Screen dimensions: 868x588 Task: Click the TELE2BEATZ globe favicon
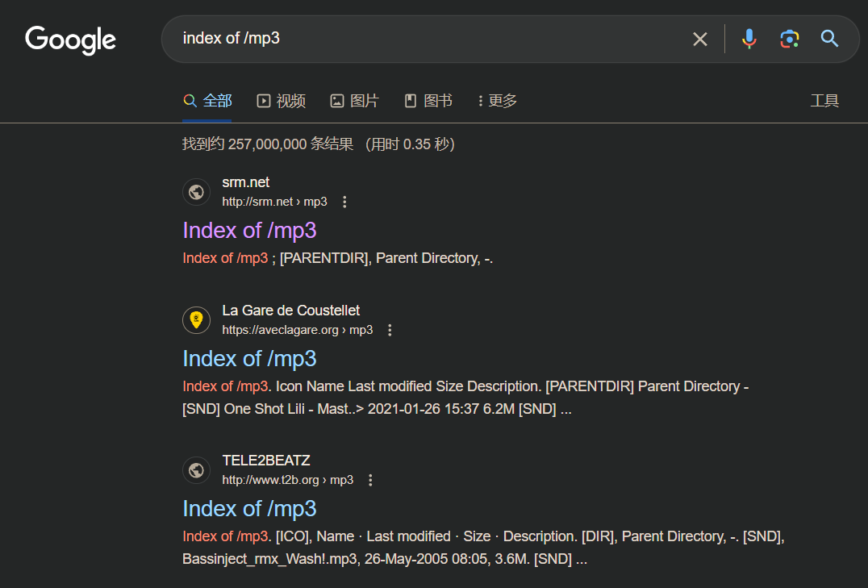197,470
